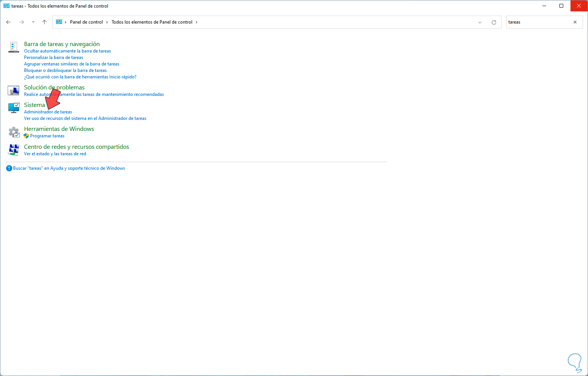Open Programar tareas
Viewport: 588px width, 376px height.
click(47, 136)
